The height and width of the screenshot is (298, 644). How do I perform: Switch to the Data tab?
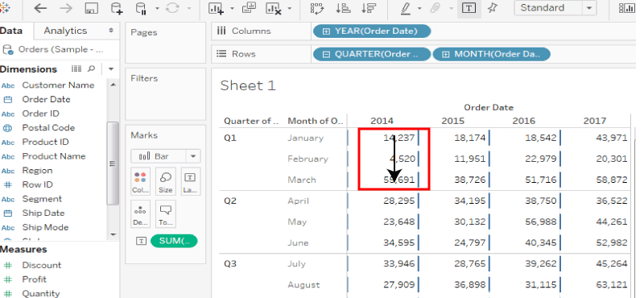11,31
